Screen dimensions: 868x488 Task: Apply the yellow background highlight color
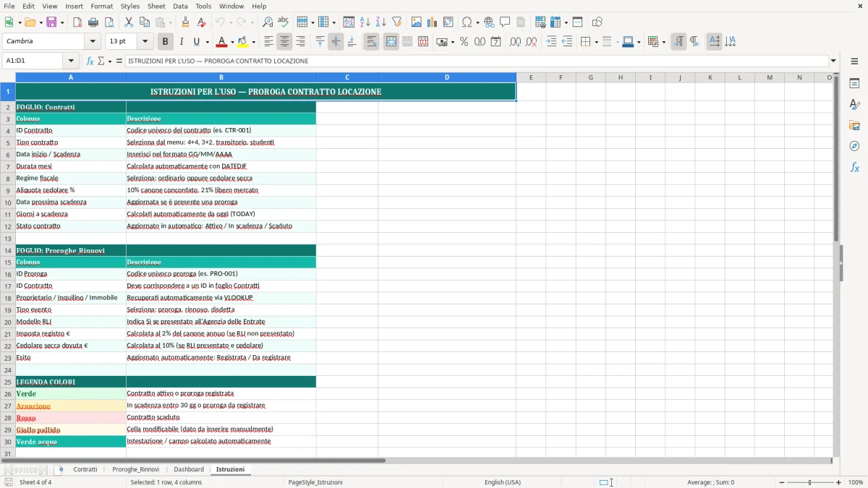[x=243, y=42]
